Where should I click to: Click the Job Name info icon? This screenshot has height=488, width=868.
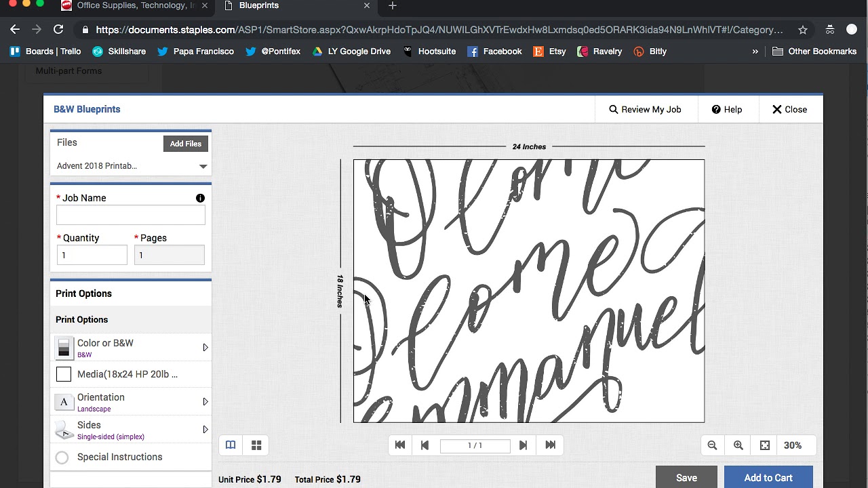point(200,198)
